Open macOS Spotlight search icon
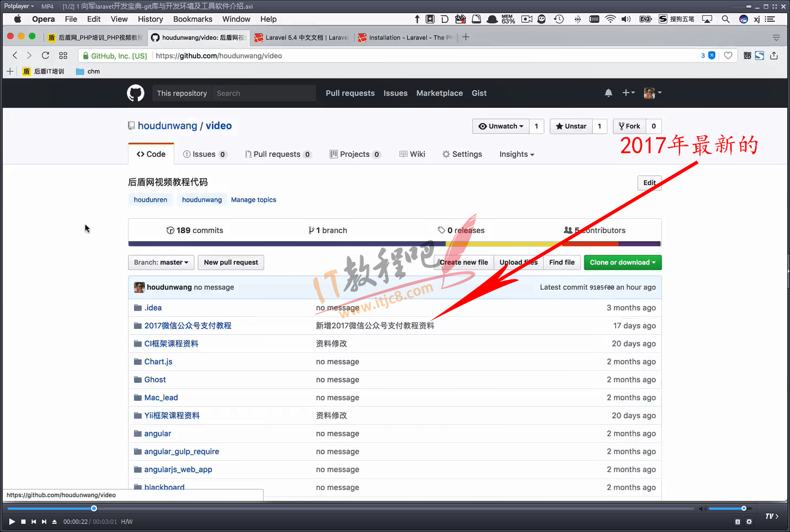The height and width of the screenshot is (532, 790). pyautogui.click(x=726, y=19)
